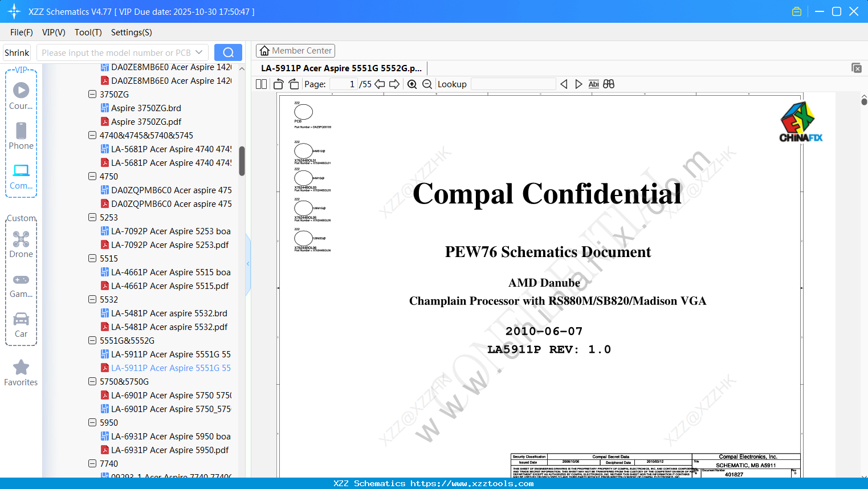Find next lookup match
868x489 pixels.
[x=578, y=84]
